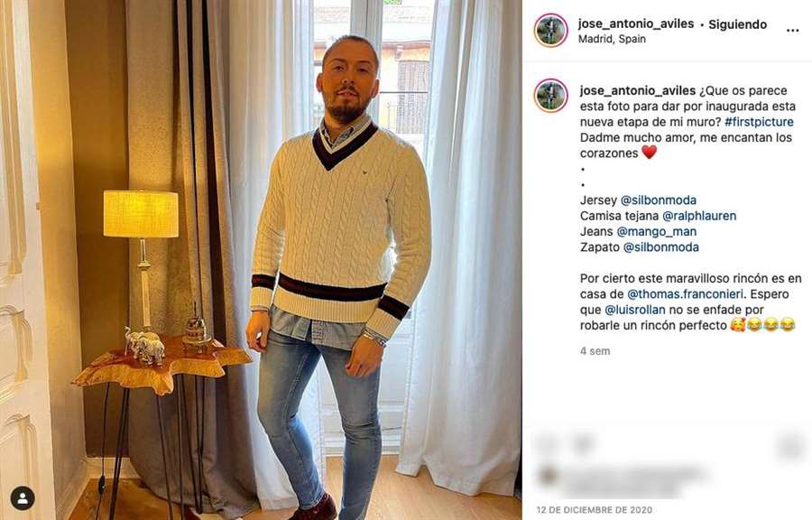This screenshot has height=520, width=812.
Task: Open the @luisrollan profile
Action: point(635,310)
